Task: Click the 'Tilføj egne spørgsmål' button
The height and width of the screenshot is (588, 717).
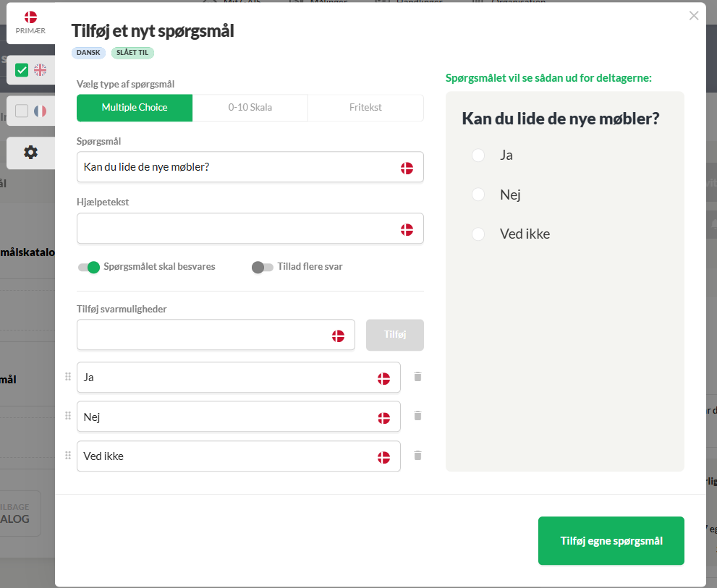Action: [611, 541]
